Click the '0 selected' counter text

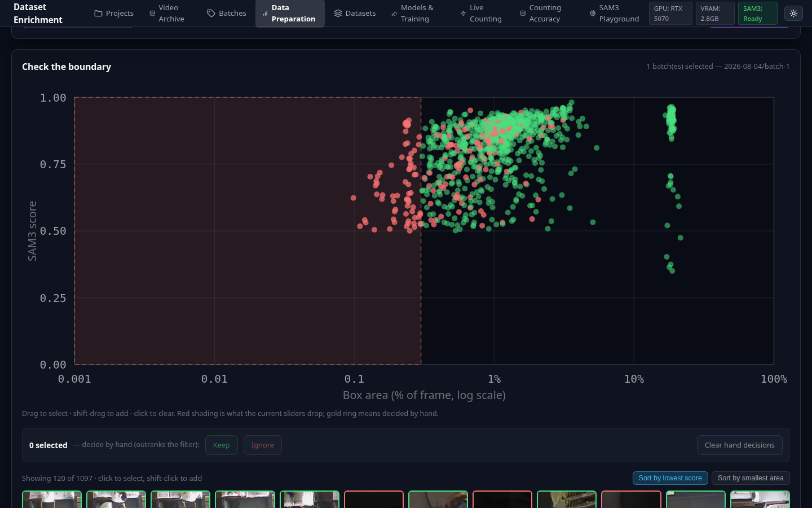pyautogui.click(x=48, y=445)
